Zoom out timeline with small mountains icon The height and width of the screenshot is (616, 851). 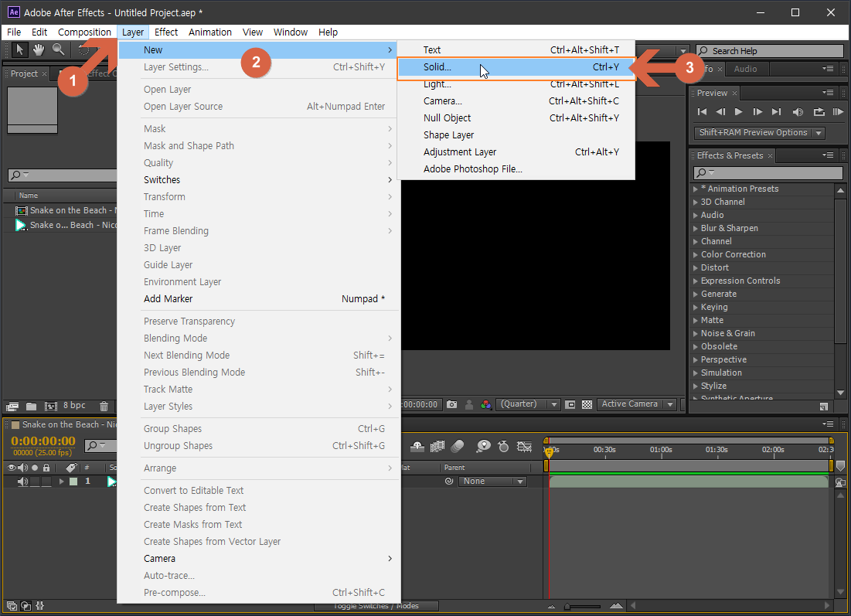tap(551, 606)
